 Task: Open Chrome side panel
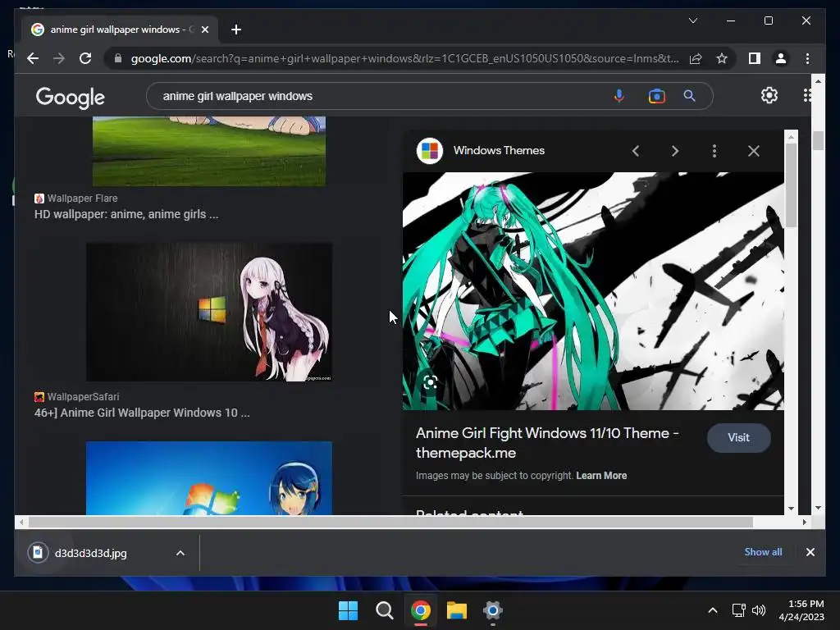(755, 58)
